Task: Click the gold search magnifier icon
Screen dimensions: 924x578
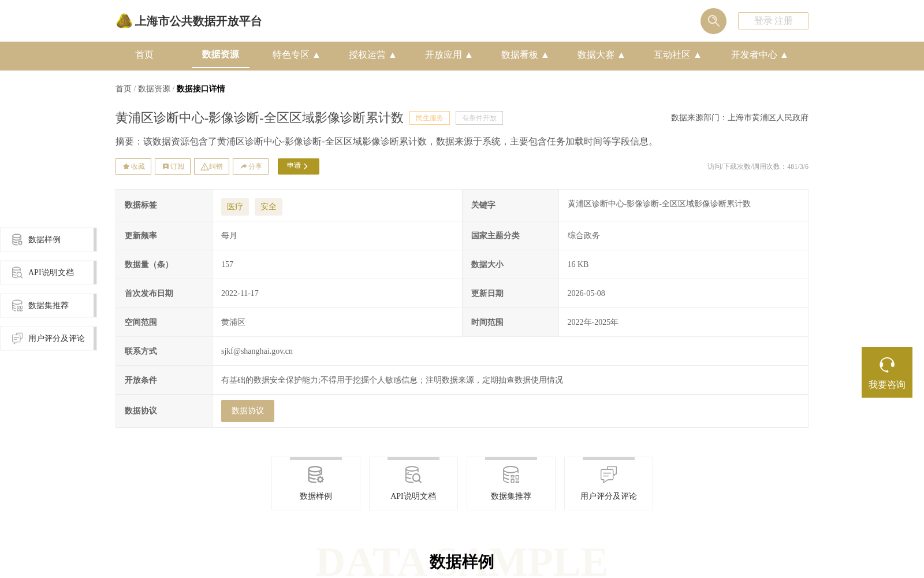Action: tap(713, 21)
